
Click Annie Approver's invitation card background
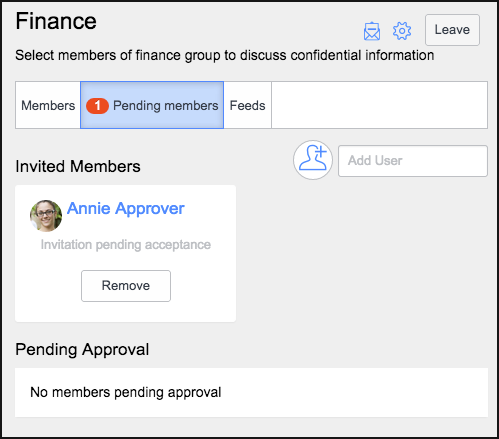point(125,253)
